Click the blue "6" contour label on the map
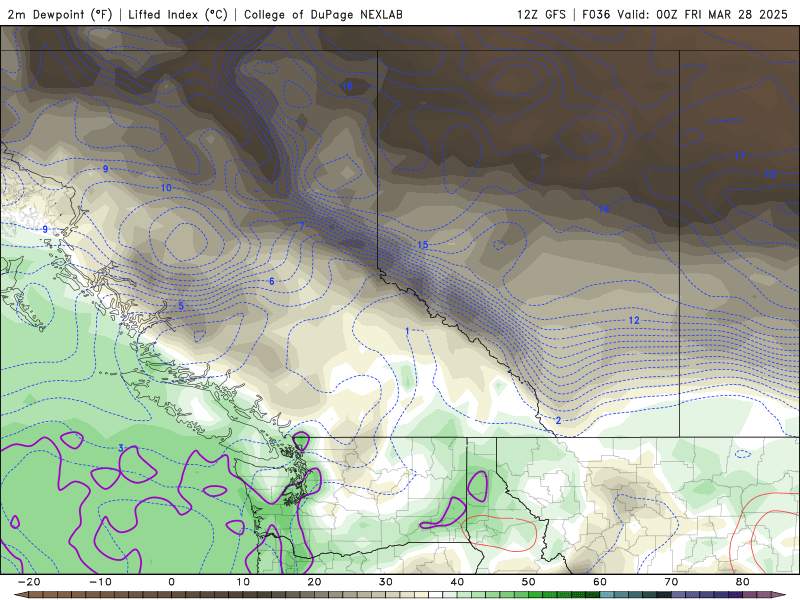 (x=272, y=281)
